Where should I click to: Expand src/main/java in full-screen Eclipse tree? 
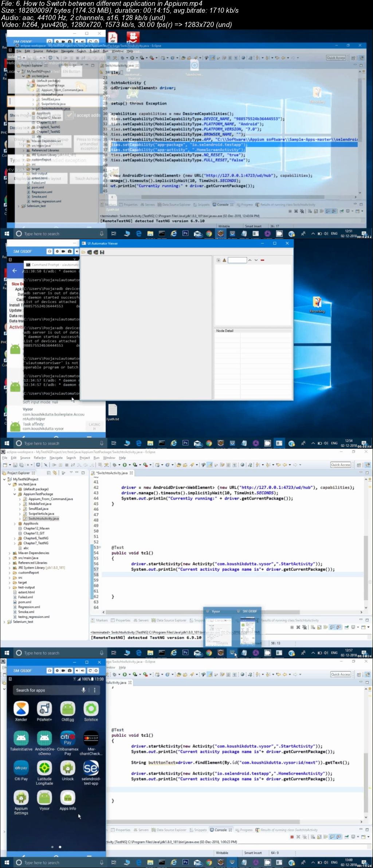9,558
